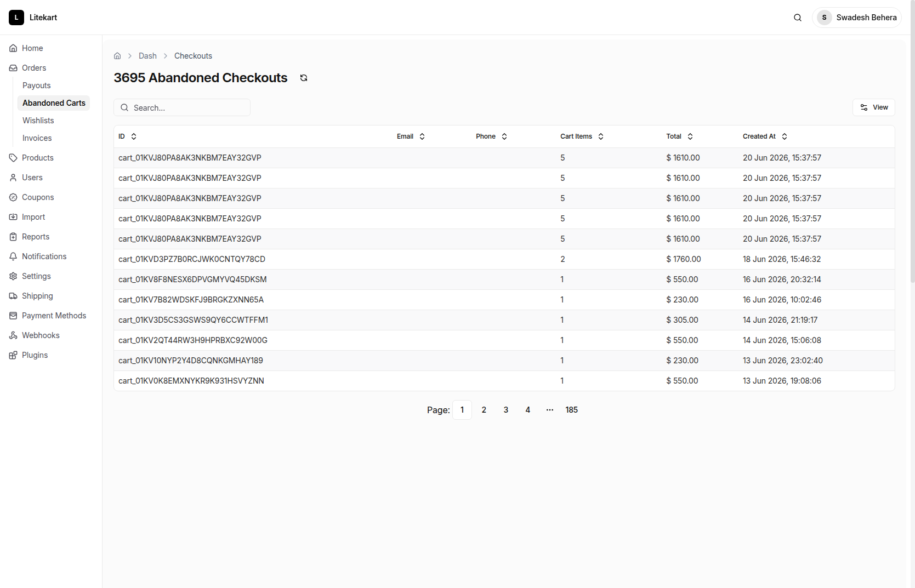
Task: Open cart_01KVD3PZ7B0RCJWK0CNTQY78CD row
Action: [504, 259]
